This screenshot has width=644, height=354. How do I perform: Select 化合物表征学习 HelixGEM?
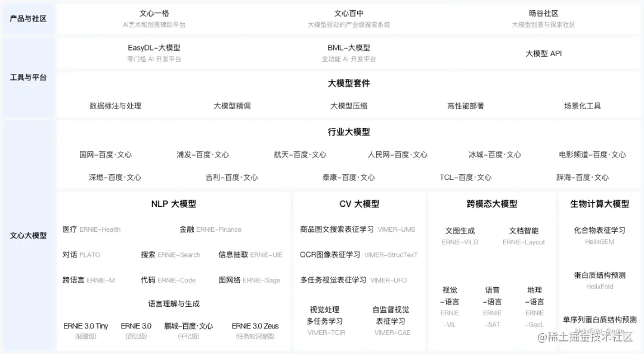pyautogui.click(x=600, y=236)
